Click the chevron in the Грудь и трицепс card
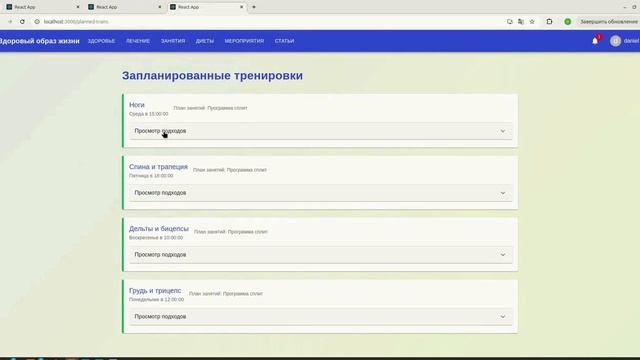This screenshot has width=640, height=360. 503,317
